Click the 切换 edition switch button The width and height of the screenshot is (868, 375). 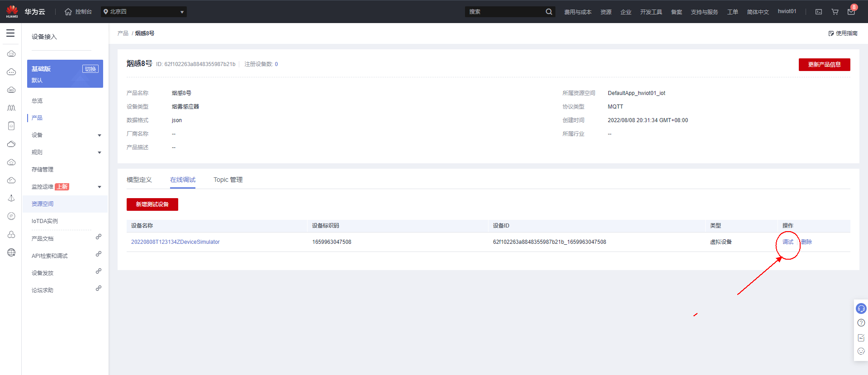click(x=90, y=69)
